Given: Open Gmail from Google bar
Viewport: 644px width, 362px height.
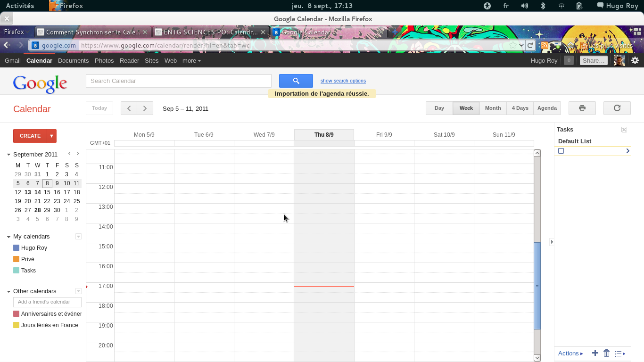Looking at the screenshot, I should click(13, 60).
